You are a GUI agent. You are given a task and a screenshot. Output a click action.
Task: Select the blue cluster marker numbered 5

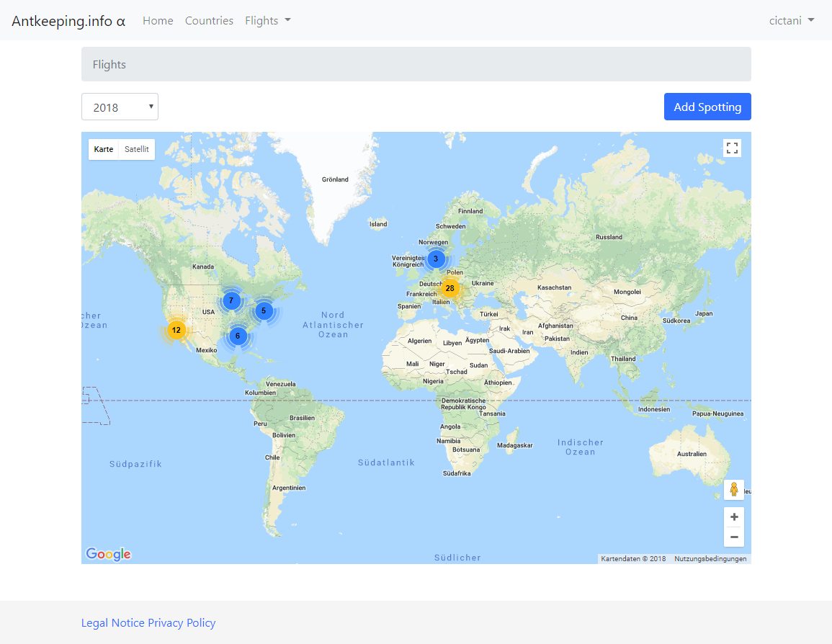(264, 310)
